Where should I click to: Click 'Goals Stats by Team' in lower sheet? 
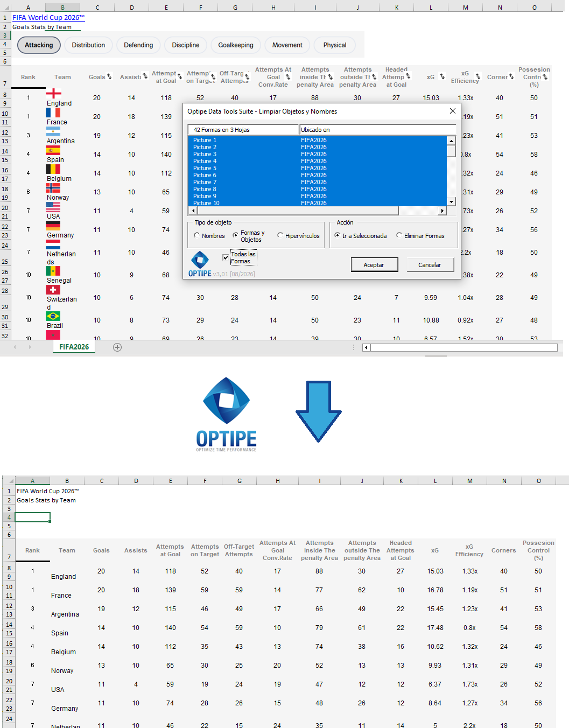pos(46,500)
